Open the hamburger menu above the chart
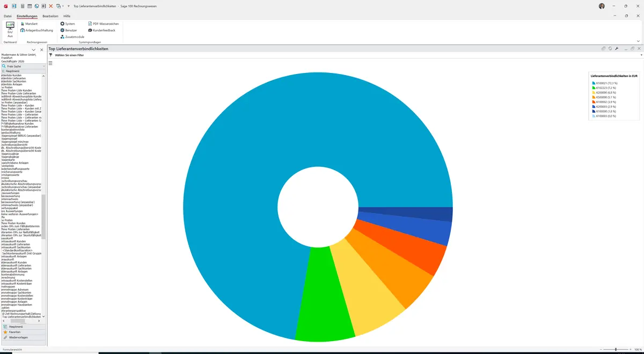 pyautogui.click(x=50, y=63)
